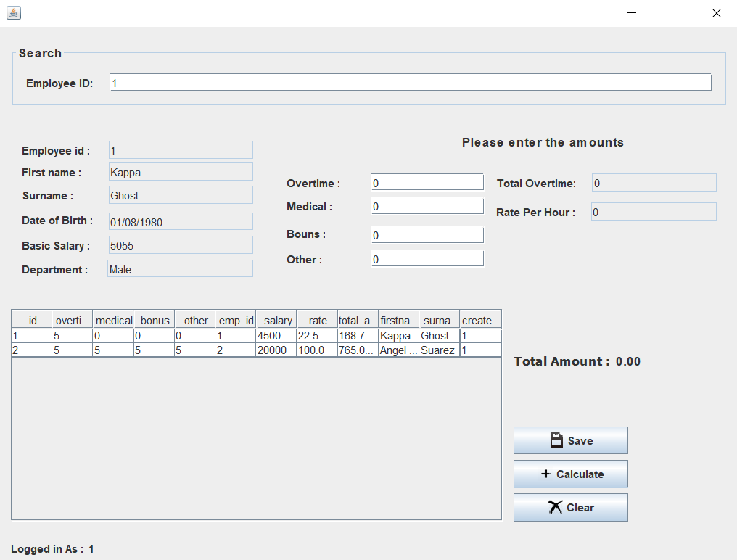Click the X icon on Clear button
Image resolution: width=737 pixels, height=560 pixels.
tap(555, 507)
